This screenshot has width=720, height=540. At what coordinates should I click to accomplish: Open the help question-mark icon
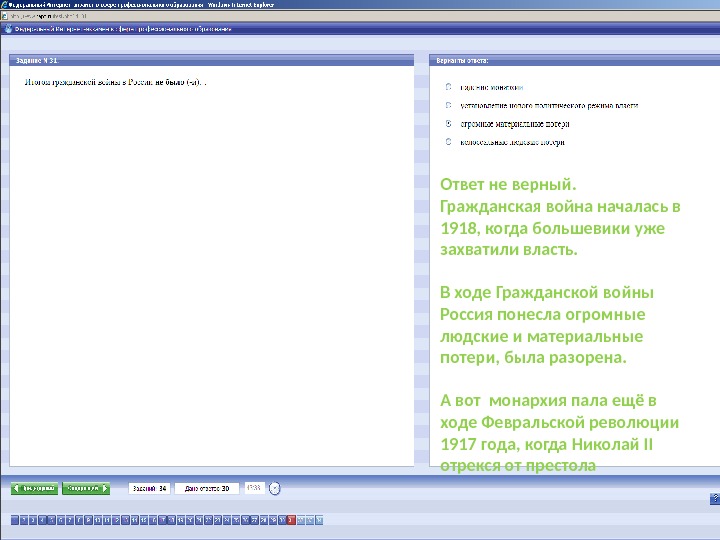[x=715, y=499]
